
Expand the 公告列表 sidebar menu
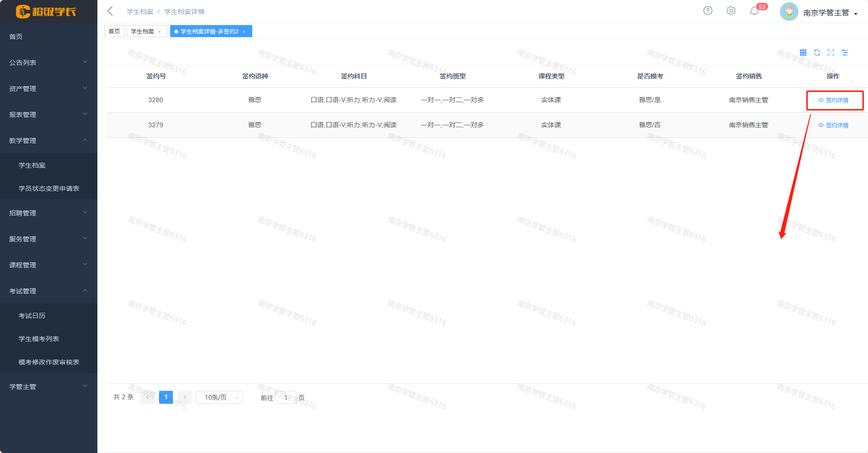(x=48, y=63)
